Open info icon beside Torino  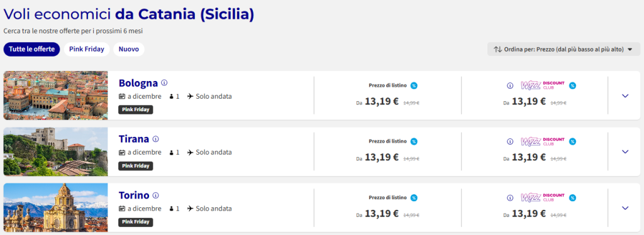tap(156, 195)
